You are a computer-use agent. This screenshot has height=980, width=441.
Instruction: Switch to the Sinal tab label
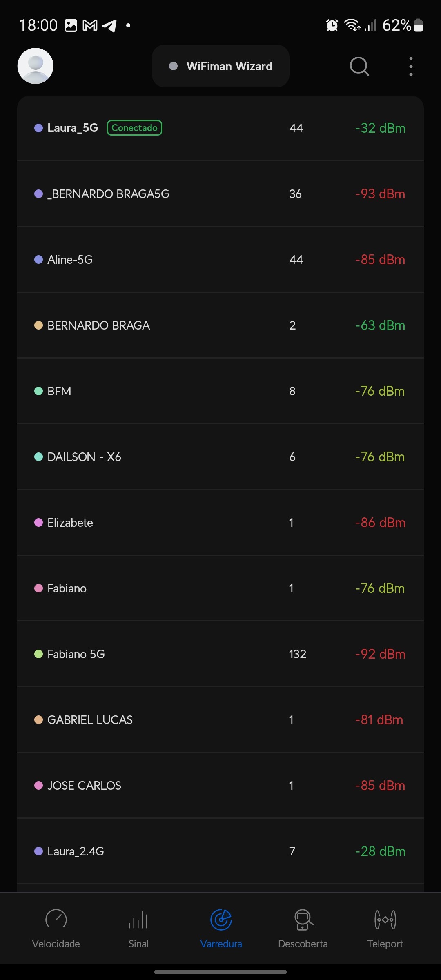coord(138,944)
